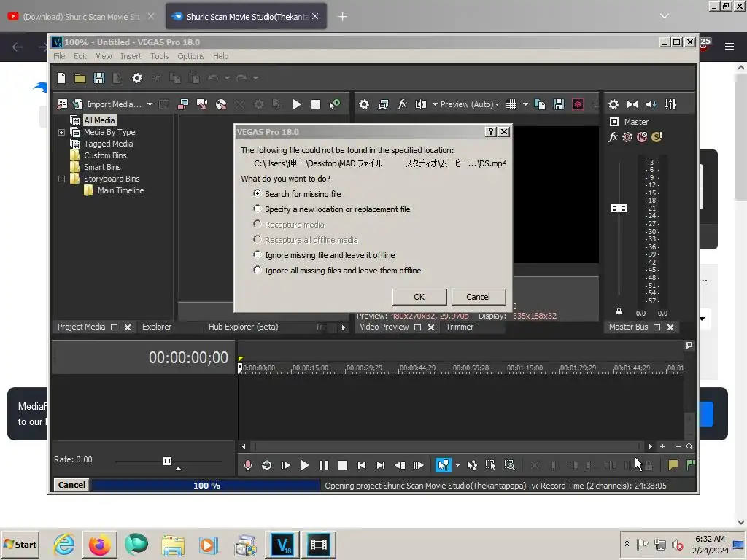Stop Project Media preview square button
Screen dimensions: 747x560
coord(315,104)
